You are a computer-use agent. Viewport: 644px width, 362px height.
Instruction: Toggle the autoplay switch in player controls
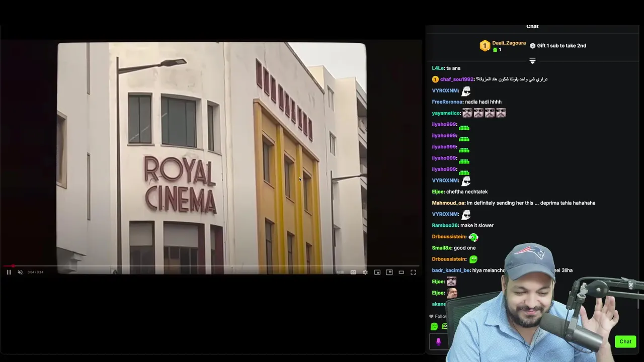[341, 272]
